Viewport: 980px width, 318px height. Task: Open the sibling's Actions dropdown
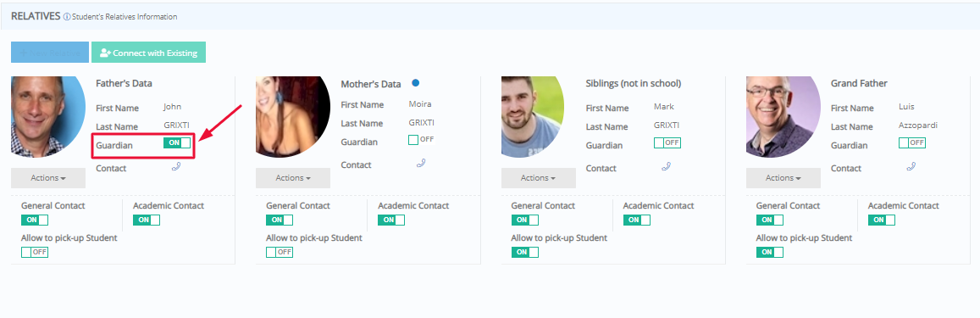[538, 178]
